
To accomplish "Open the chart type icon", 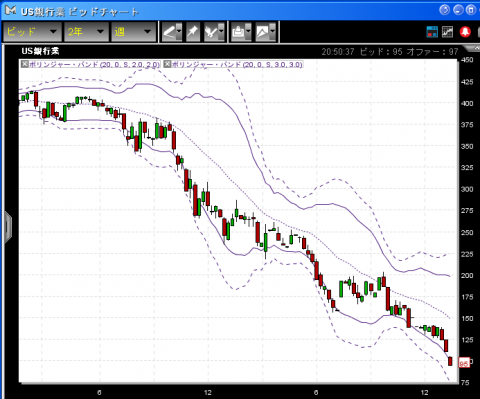I will tap(263, 32).
